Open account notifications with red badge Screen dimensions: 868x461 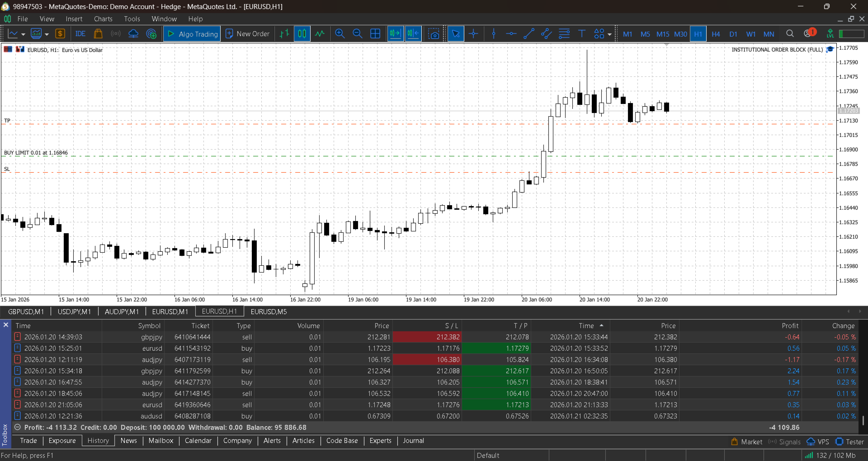point(810,33)
